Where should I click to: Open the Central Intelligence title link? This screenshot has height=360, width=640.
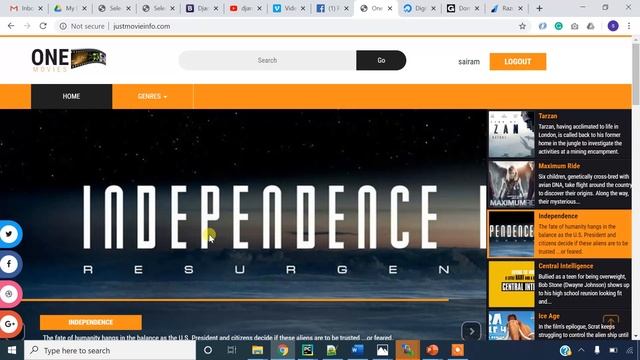point(565,266)
